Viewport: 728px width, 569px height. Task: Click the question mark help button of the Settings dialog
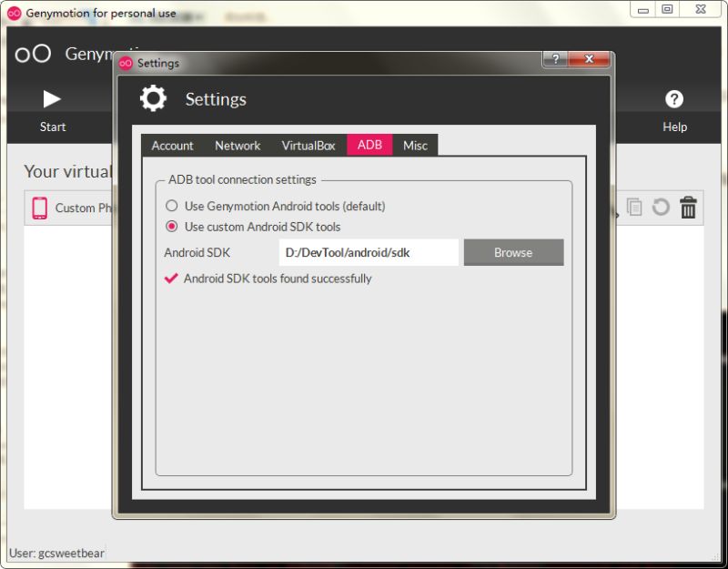555,59
